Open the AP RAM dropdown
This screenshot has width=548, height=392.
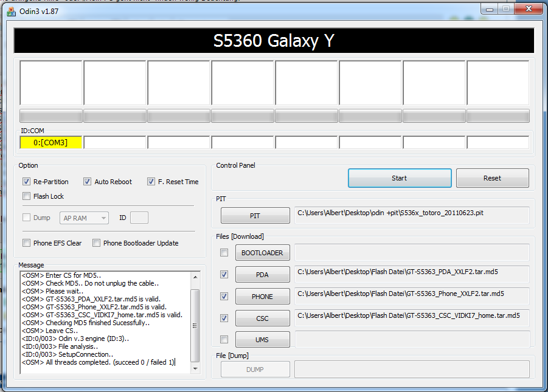(84, 218)
